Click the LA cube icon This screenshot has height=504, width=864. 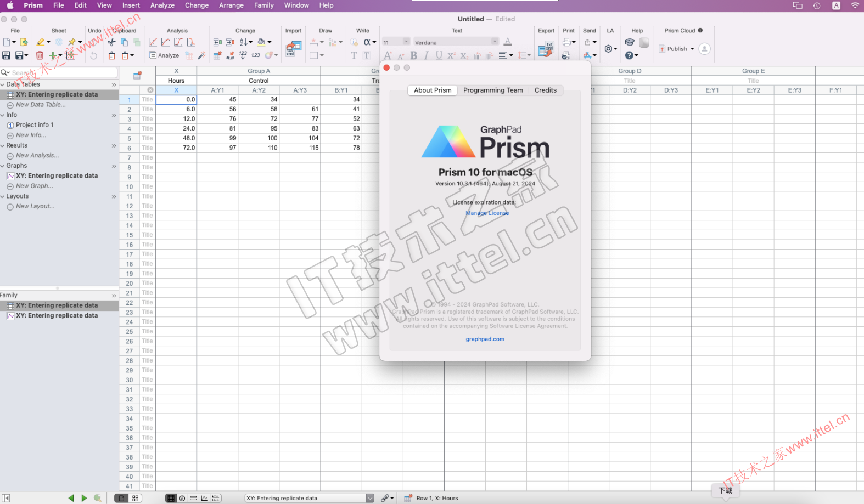point(608,49)
